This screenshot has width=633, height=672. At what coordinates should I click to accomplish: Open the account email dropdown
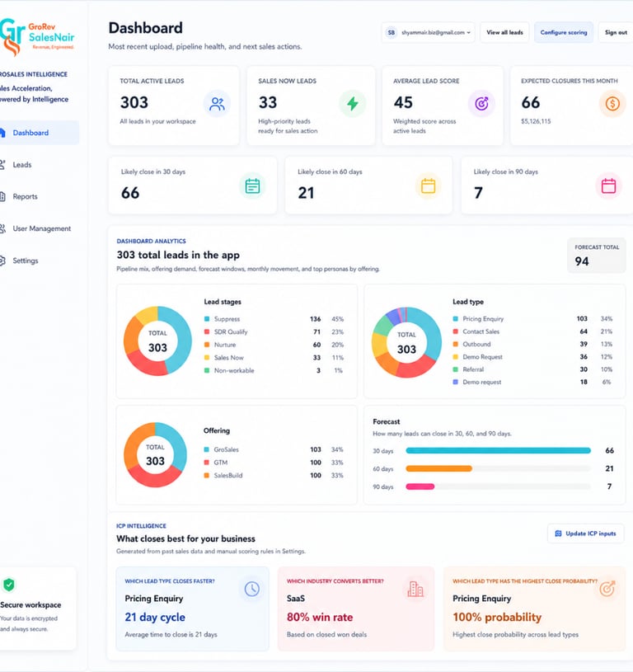tap(429, 33)
